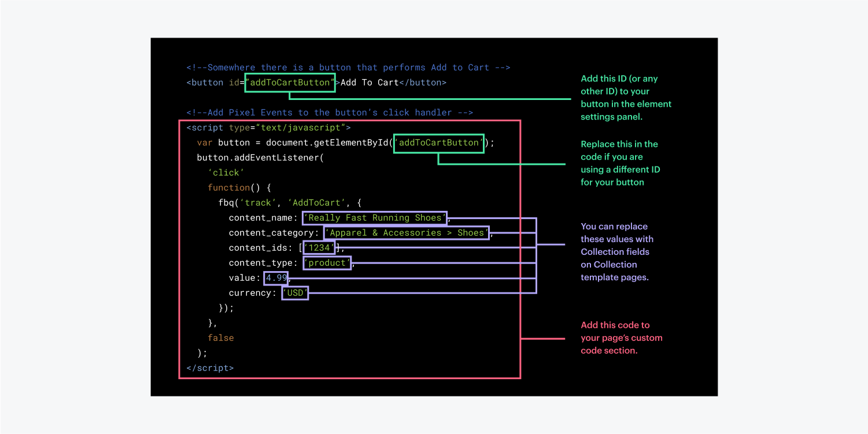This screenshot has height=434, width=868.
Task: Click the content_name key
Action: (263, 218)
